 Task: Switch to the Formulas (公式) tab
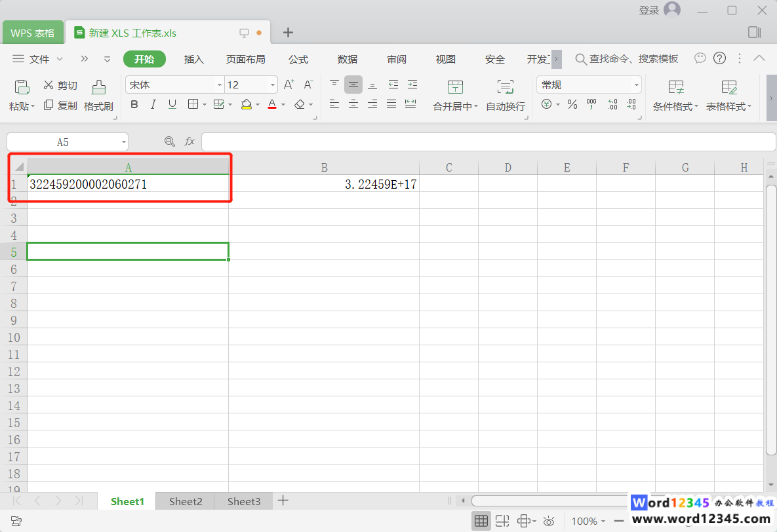(x=298, y=60)
